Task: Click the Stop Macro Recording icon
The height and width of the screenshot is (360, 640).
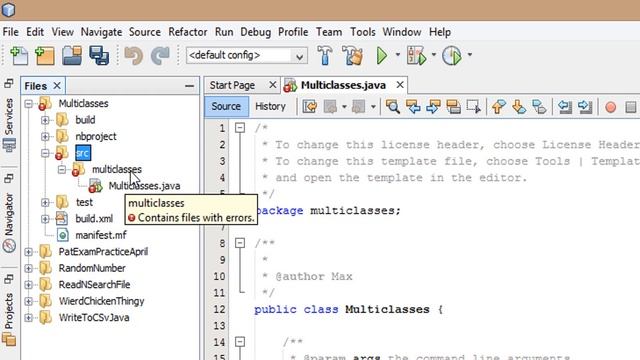Action: [x=631, y=107]
